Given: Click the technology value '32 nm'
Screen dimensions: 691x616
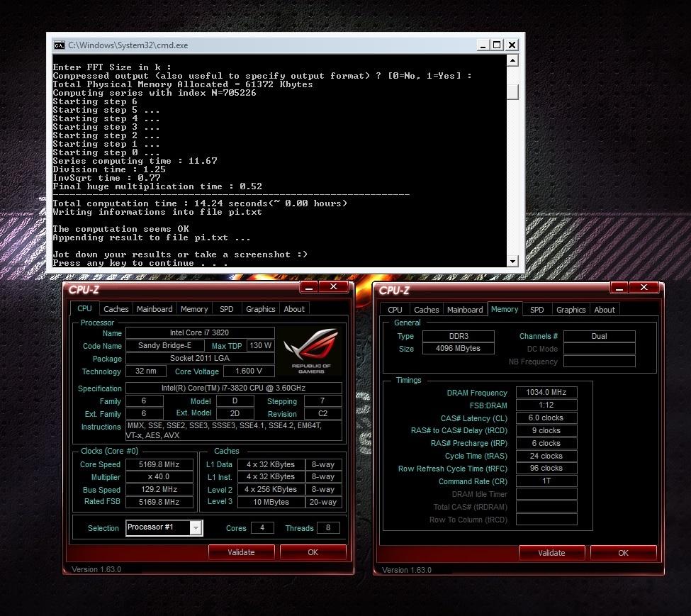Looking at the screenshot, I should [146, 371].
